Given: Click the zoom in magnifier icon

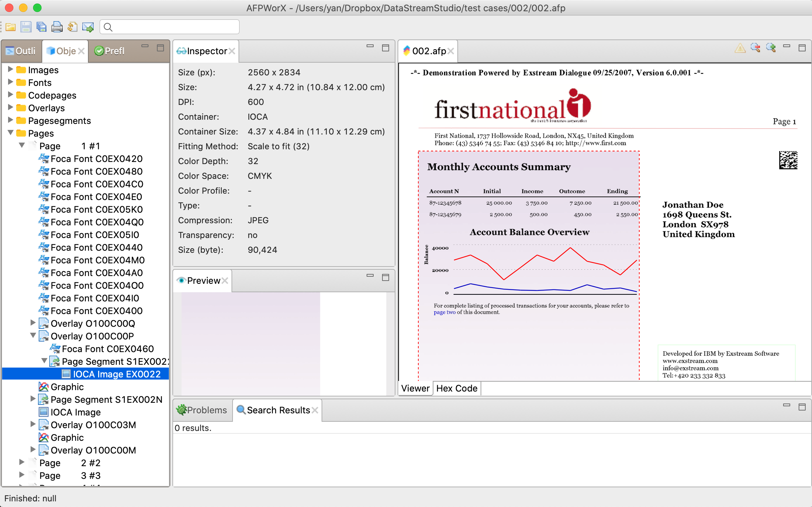Looking at the screenshot, I should (771, 48).
